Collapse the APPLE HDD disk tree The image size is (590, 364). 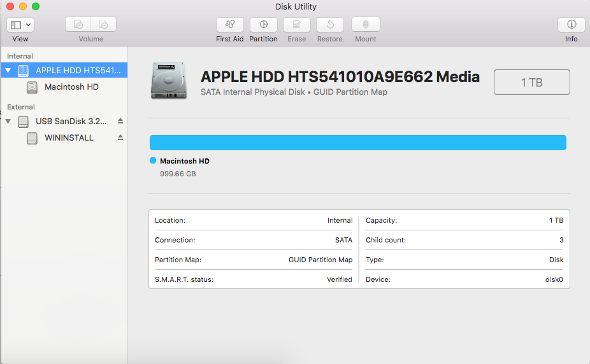point(8,70)
